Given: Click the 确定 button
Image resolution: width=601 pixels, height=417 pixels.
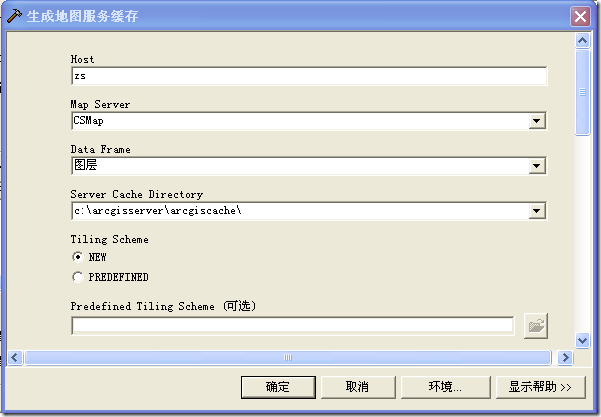Looking at the screenshot, I should pyautogui.click(x=278, y=387).
